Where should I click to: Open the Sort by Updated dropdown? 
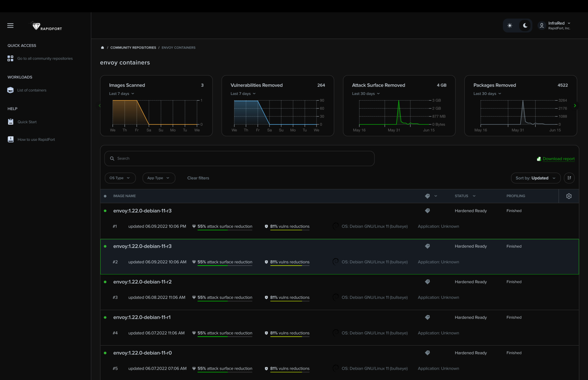coord(535,178)
